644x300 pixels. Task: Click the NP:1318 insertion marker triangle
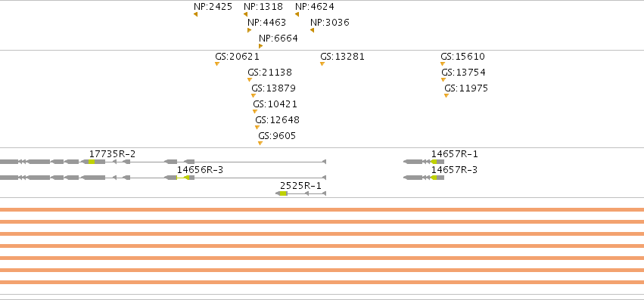(245, 14)
